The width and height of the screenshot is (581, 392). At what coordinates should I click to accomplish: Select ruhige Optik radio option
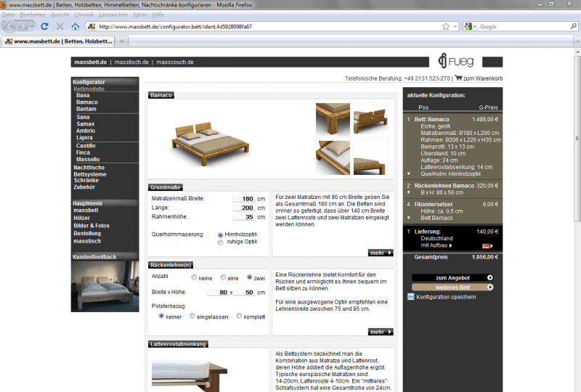click(221, 242)
